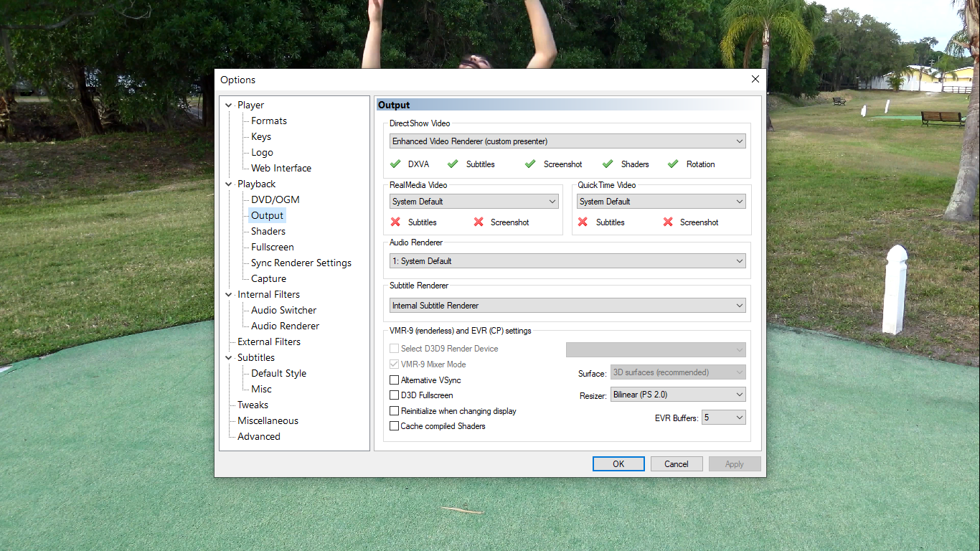This screenshot has height=551, width=980.
Task: Open the QuickTime Video dropdown
Action: point(661,202)
